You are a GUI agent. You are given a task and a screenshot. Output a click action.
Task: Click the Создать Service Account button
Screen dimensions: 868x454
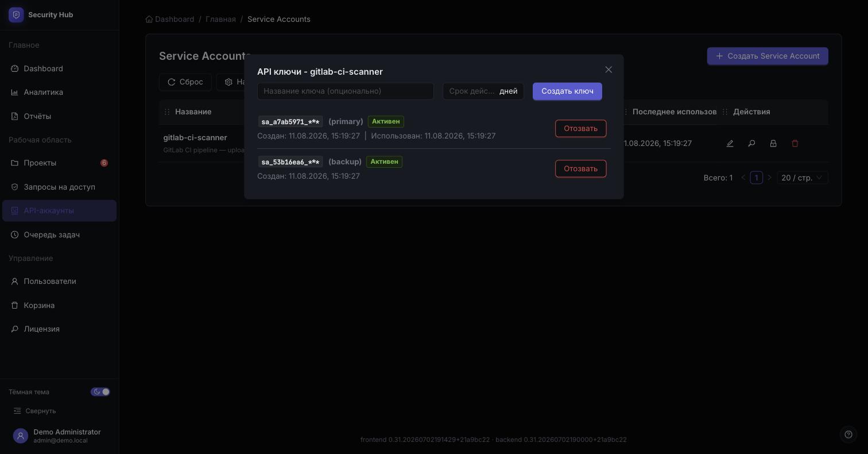pos(768,56)
